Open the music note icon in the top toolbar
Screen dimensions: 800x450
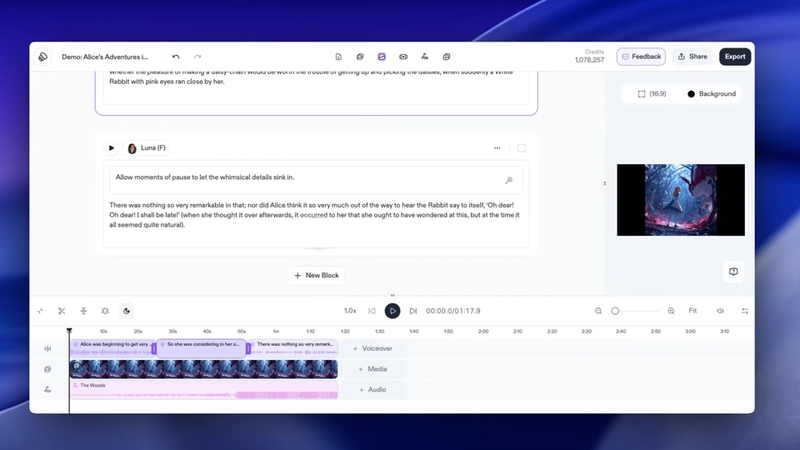[425, 57]
